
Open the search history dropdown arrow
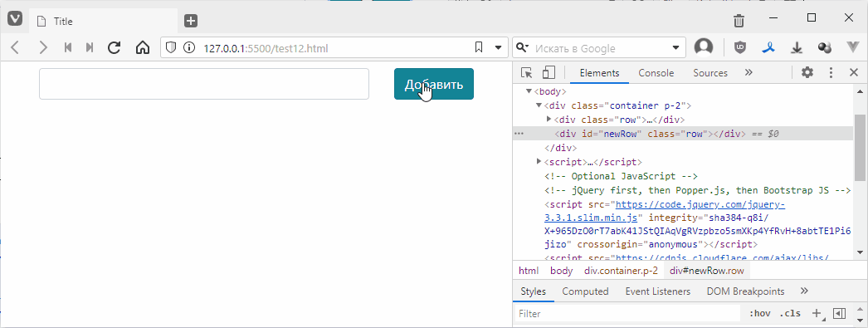coord(675,48)
